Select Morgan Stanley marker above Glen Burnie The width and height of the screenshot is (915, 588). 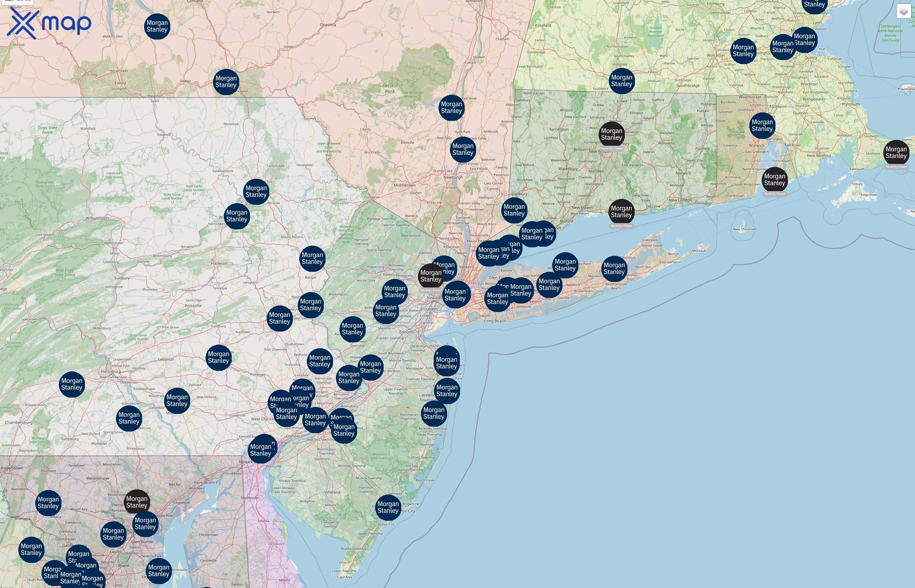click(x=145, y=524)
